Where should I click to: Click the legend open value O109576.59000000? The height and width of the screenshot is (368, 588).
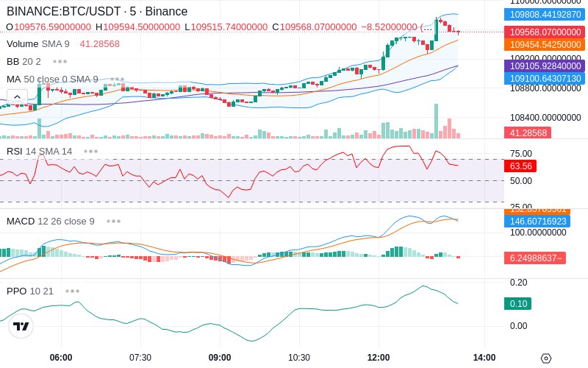point(49,27)
